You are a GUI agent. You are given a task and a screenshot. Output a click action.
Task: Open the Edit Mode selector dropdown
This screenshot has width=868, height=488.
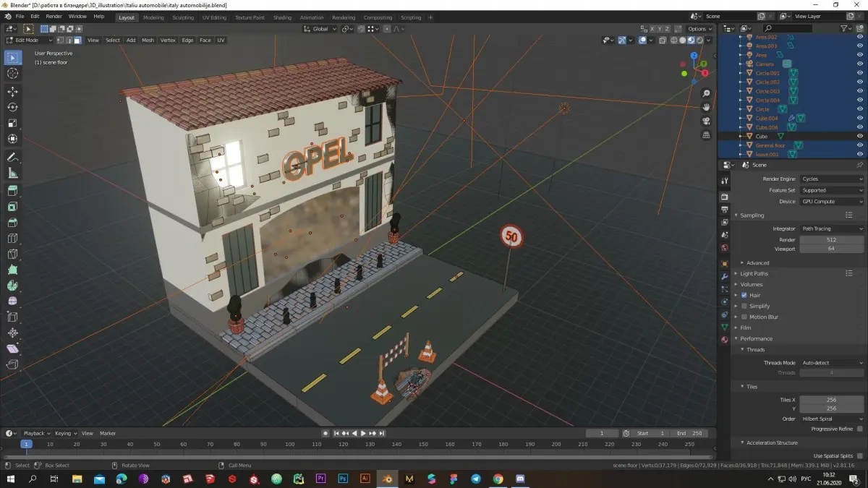27,40
